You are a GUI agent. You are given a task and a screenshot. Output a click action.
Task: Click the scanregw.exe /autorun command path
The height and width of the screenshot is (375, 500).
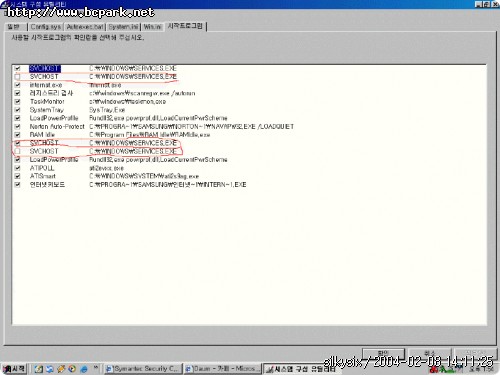tap(142, 93)
